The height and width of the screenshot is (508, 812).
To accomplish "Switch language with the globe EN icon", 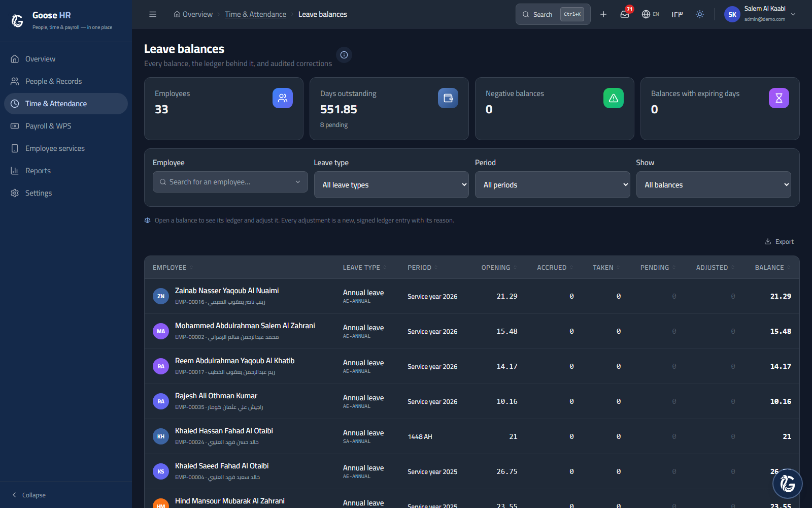I will click(650, 14).
